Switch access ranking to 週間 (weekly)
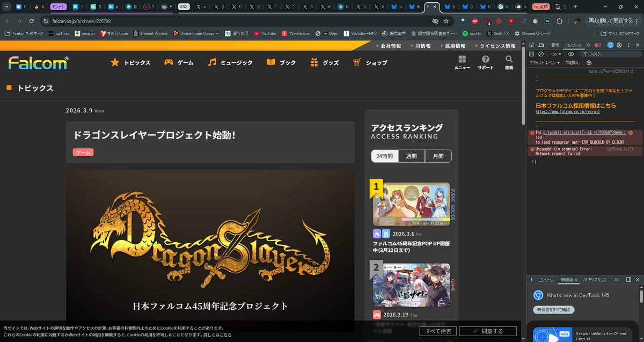 (411, 156)
